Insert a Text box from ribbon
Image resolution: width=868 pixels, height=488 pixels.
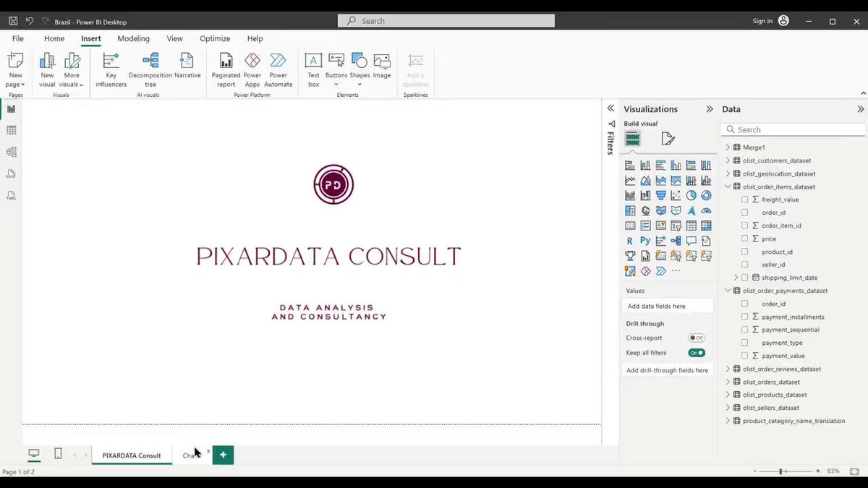tap(313, 69)
